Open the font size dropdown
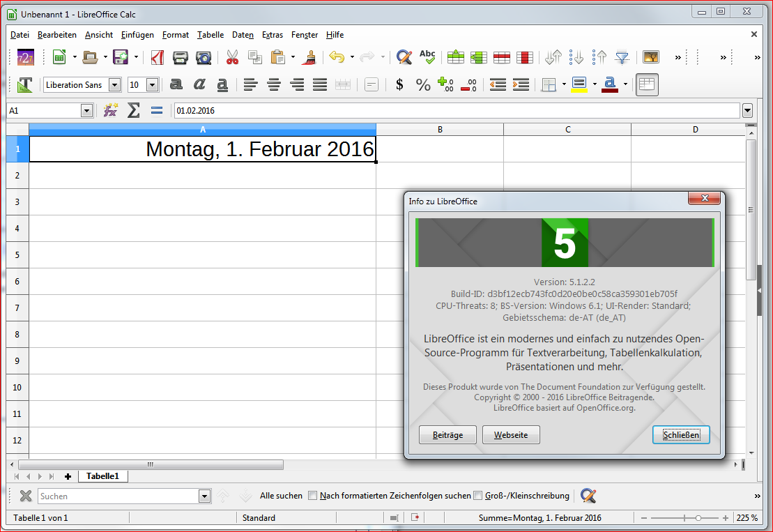The height and width of the screenshot is (532, 773). pyautogui.click(x=152, y=85)
